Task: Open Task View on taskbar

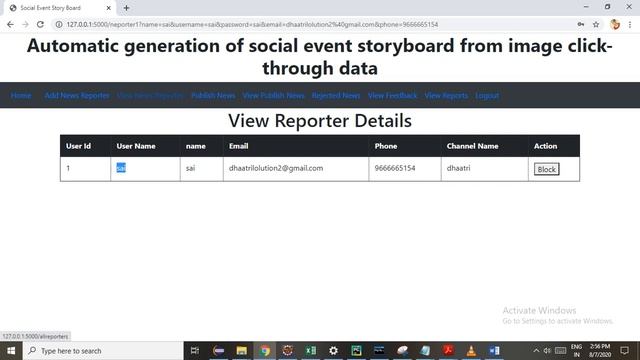Action: tap(195, 351)
